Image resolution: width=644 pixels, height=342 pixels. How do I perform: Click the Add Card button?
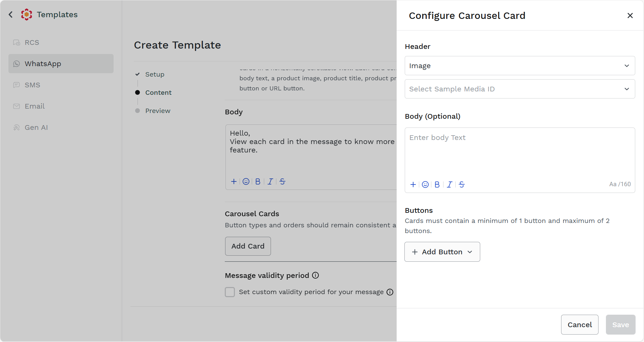(248, 246)
